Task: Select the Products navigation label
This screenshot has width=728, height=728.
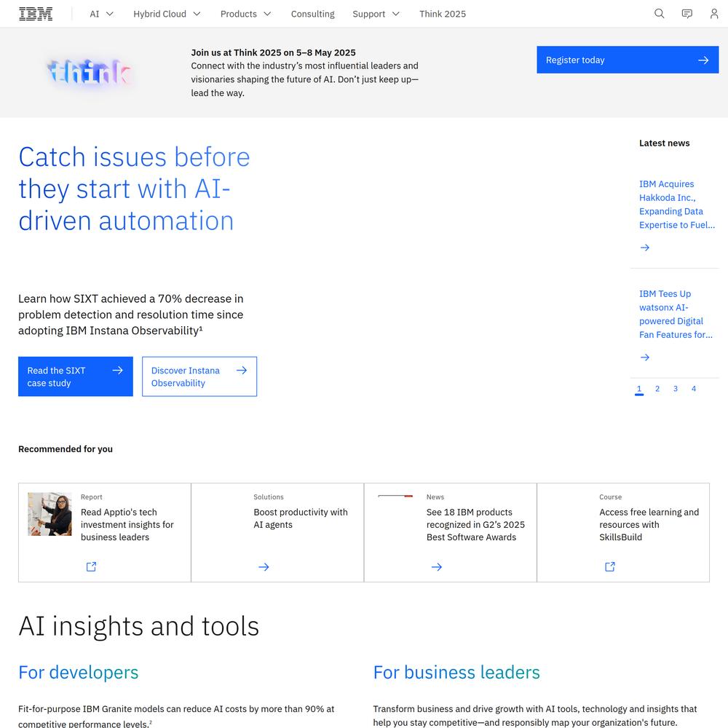Action: point(239,14)
